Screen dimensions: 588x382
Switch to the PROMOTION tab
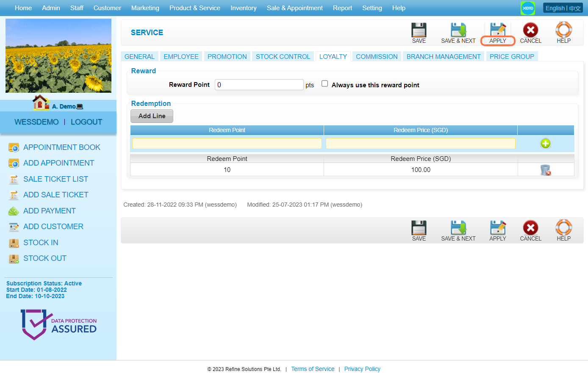coord(227,56)
